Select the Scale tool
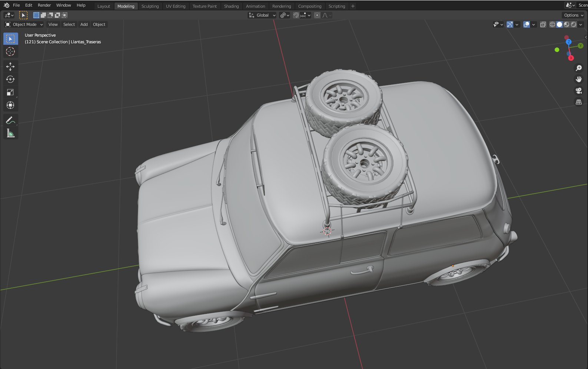Screen dimensions: 588x369 coord(10,92)
